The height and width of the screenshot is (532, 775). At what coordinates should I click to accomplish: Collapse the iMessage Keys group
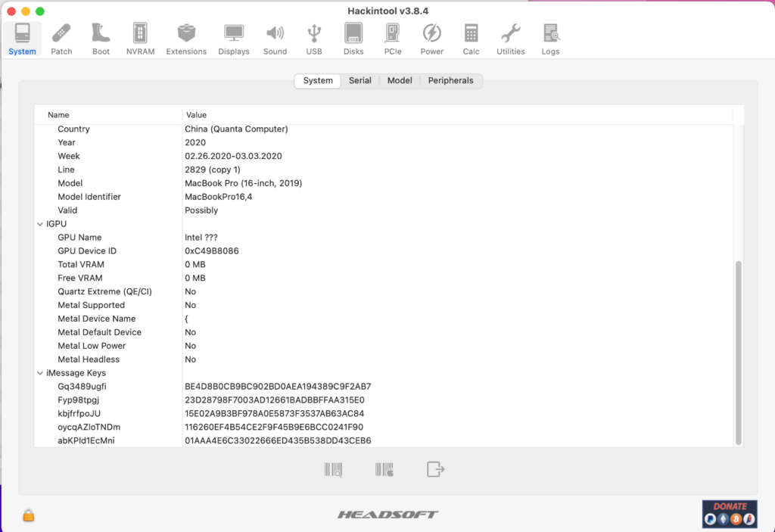40,373
